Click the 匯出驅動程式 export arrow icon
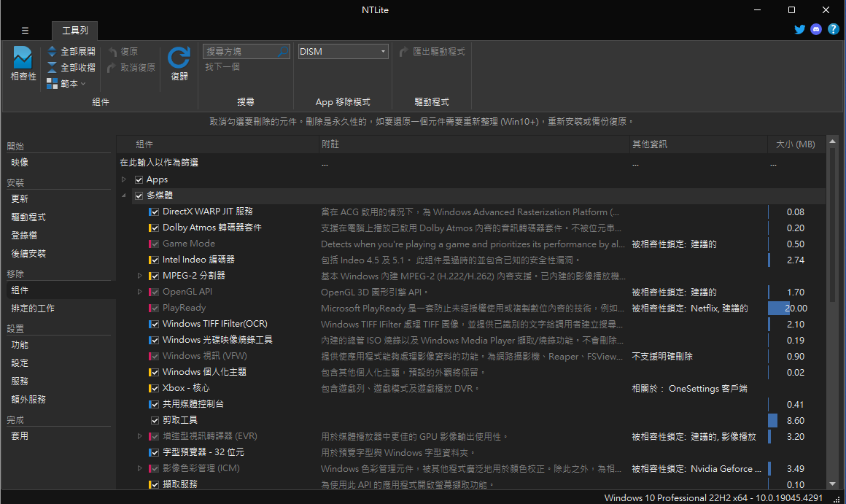846x504 pixels. [403, 51]
